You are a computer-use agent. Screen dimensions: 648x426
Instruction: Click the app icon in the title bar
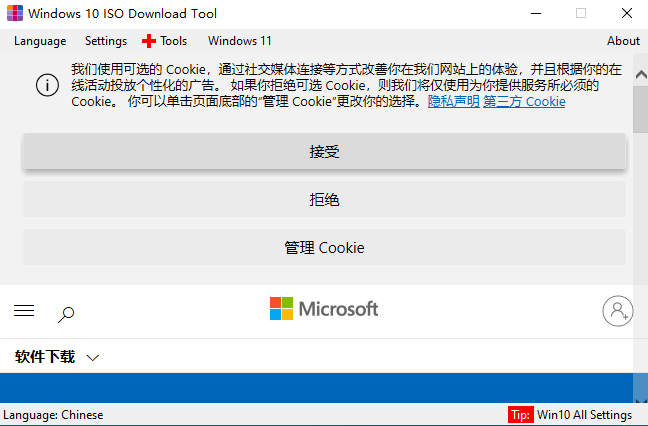click(13, 14)
